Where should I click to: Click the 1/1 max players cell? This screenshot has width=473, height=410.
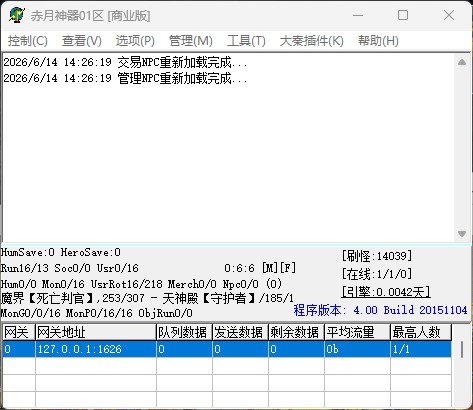tap(421, 349)
